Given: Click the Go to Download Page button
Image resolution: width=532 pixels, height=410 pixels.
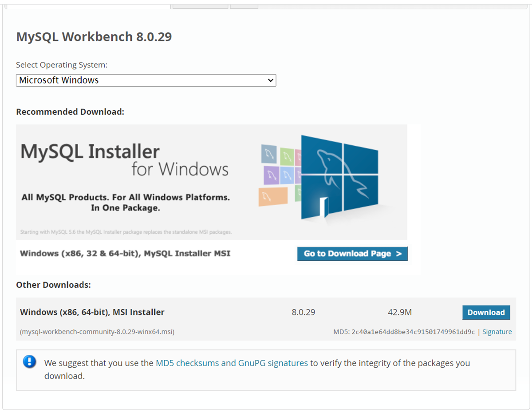Looking at the screenshot, I should 352,254.
